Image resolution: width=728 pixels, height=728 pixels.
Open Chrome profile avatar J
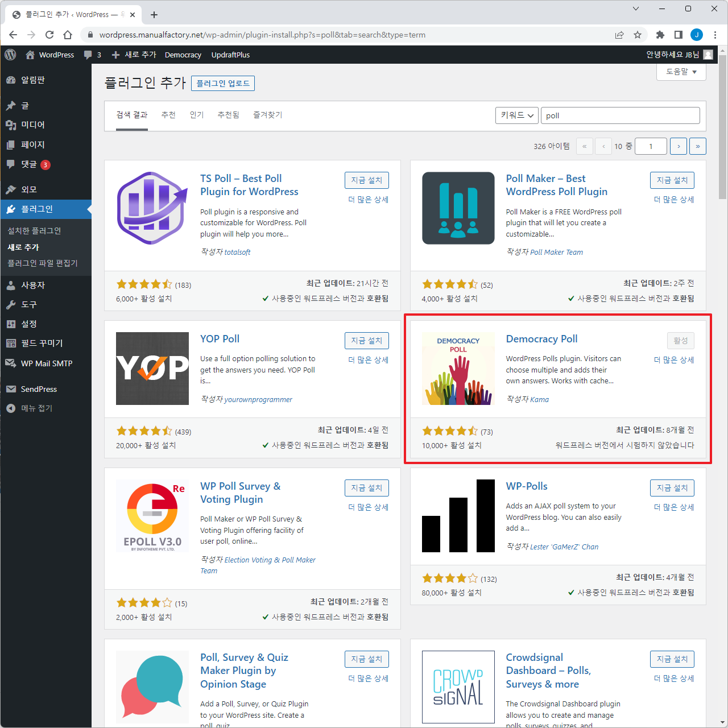click(x=697, y=35)
